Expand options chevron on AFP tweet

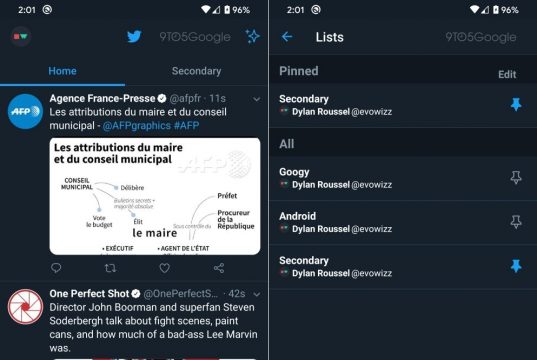257,99
